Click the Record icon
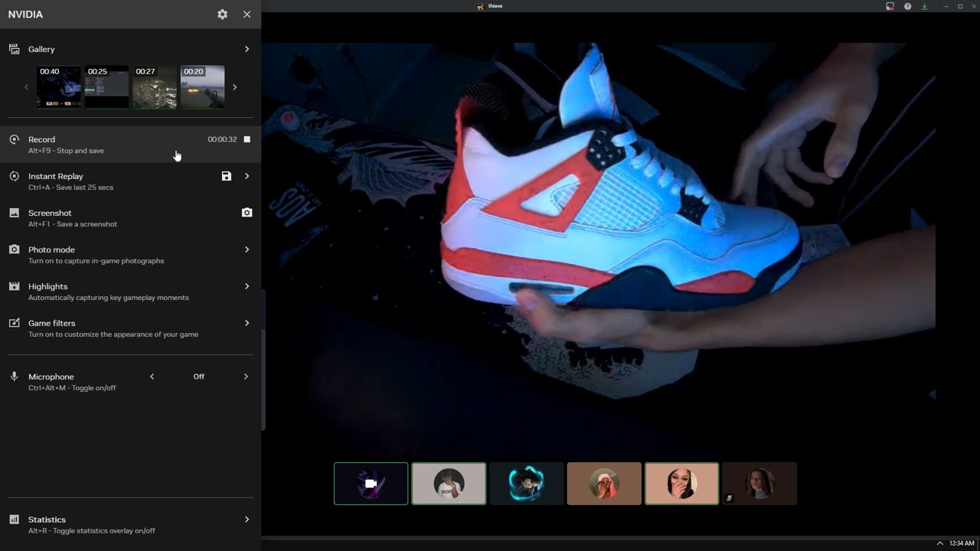This screenshot has height=551, width=980. (14, 139)
